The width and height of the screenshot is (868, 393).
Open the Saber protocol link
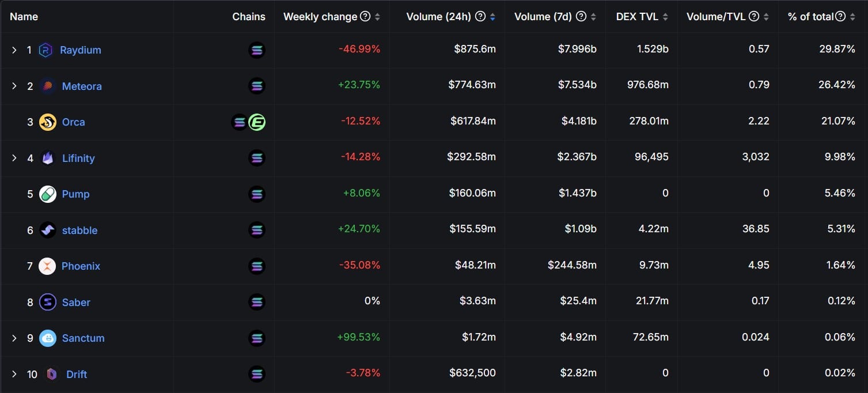point(76,303)
